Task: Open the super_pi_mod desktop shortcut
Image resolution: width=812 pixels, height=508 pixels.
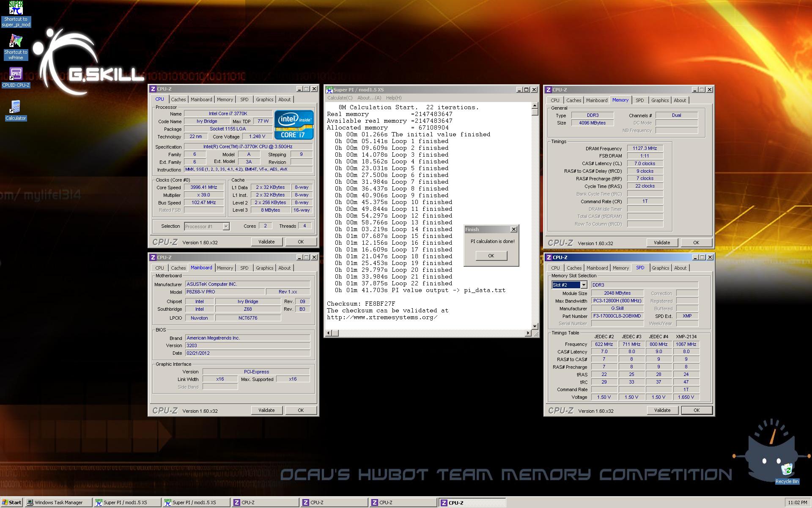Action: [16, 14]
